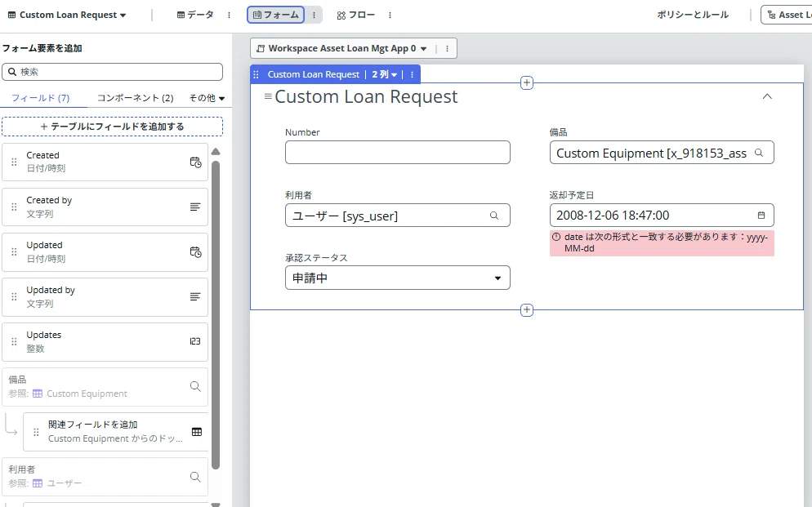Open the calendar picker in 返却予定日
This screenshot has width=812, height=507.
(x=761, y=216)
